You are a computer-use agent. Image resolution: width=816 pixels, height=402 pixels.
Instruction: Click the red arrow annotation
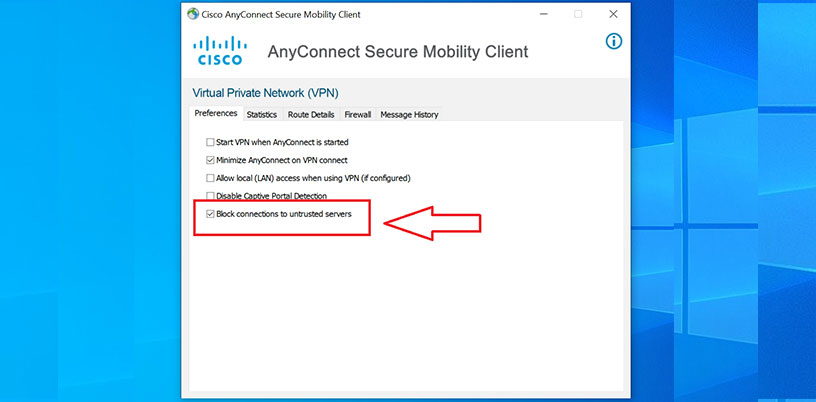(x=438, y=222)
